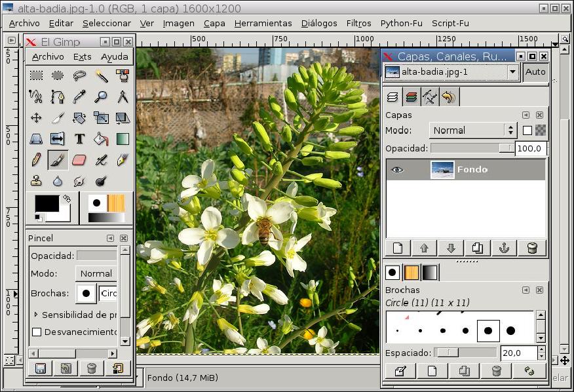Viewport: 574px width, 392px height.
Task: Open the Brochas panel tab menu arrow
Action: point(526,290)
